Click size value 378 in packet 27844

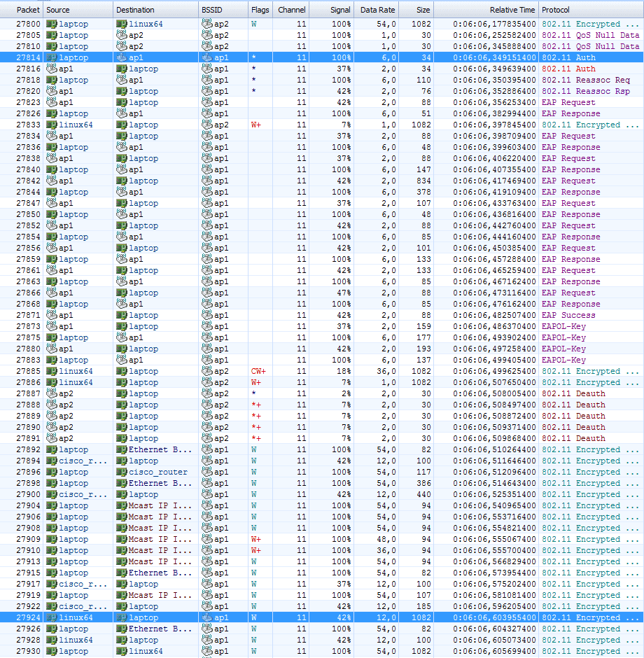pos(423,192)
